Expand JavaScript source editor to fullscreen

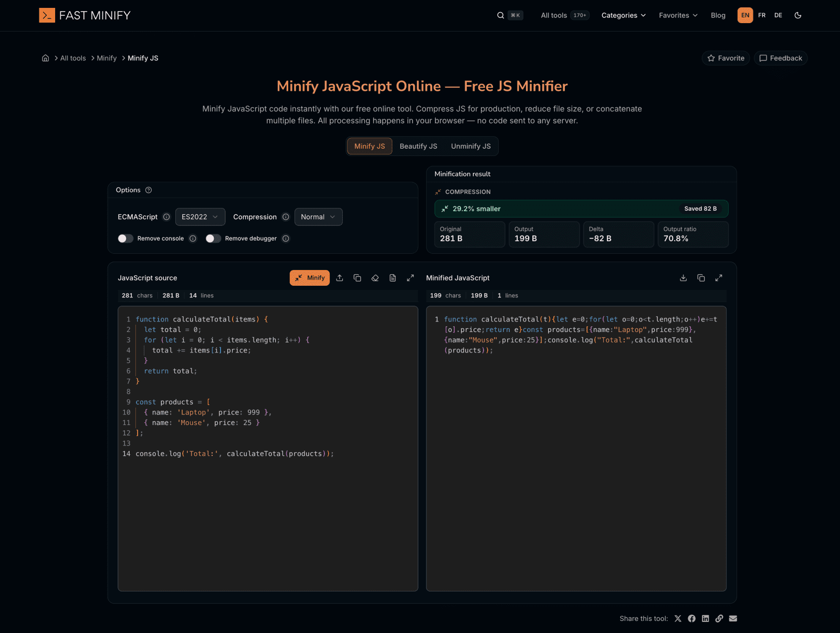[x=411, y=278]
